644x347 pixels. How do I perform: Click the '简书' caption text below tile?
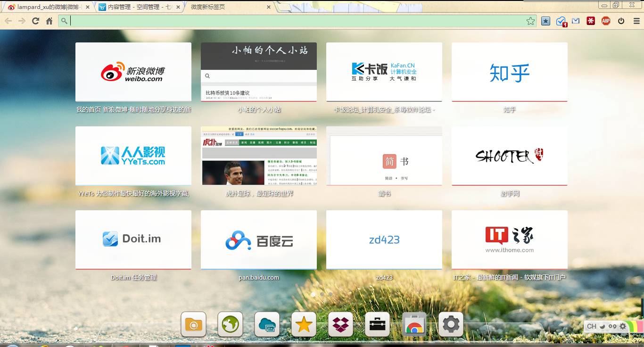coord(384,193)
